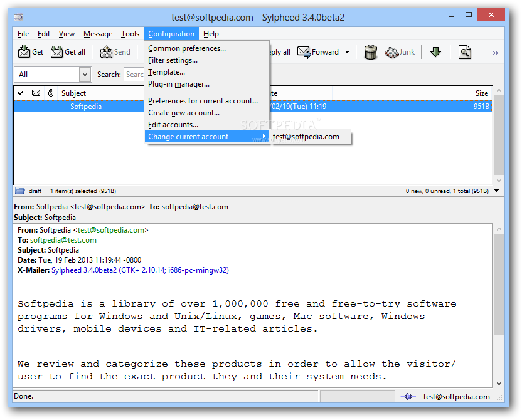Select the Softpedia message row
Viewport: 522px width, 420px height.
252,107
